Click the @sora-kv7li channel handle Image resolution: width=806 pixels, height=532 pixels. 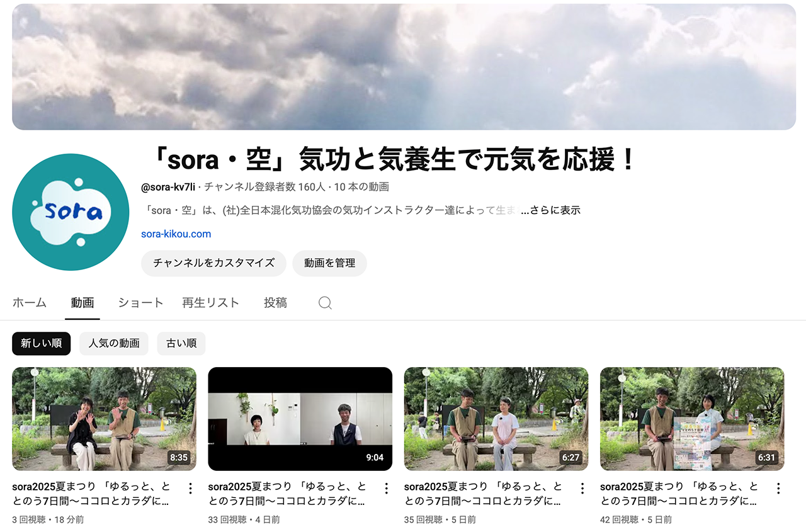click(168, 187)
